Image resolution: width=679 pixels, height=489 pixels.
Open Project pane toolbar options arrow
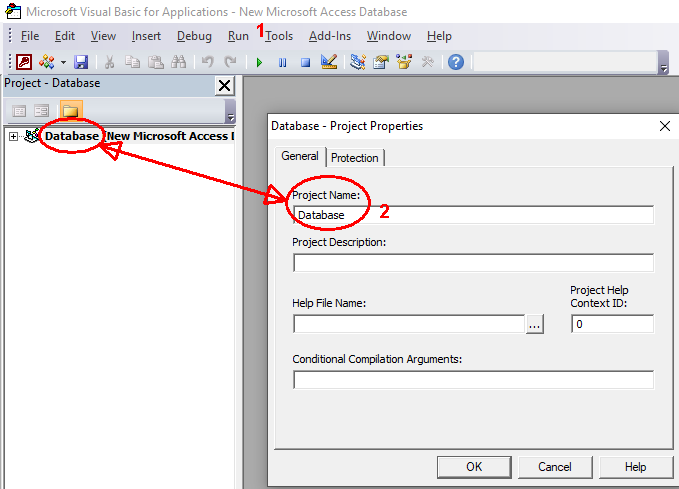230,111
